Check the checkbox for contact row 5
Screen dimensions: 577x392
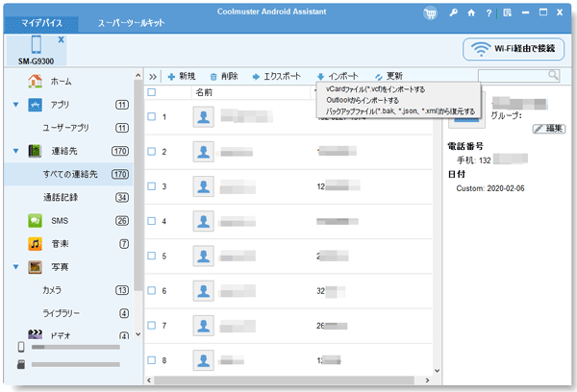click(x=152, y=256)
